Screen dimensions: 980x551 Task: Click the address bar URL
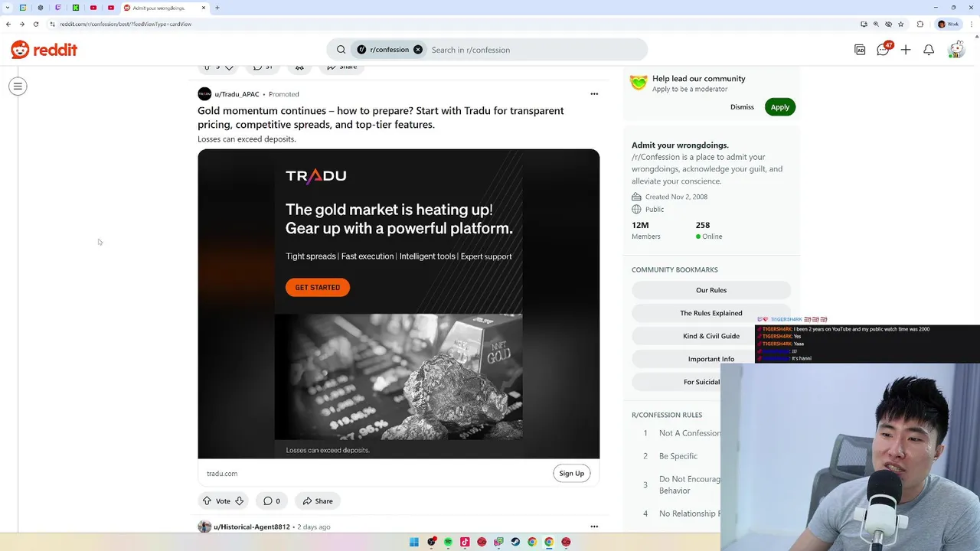(126, 24)
